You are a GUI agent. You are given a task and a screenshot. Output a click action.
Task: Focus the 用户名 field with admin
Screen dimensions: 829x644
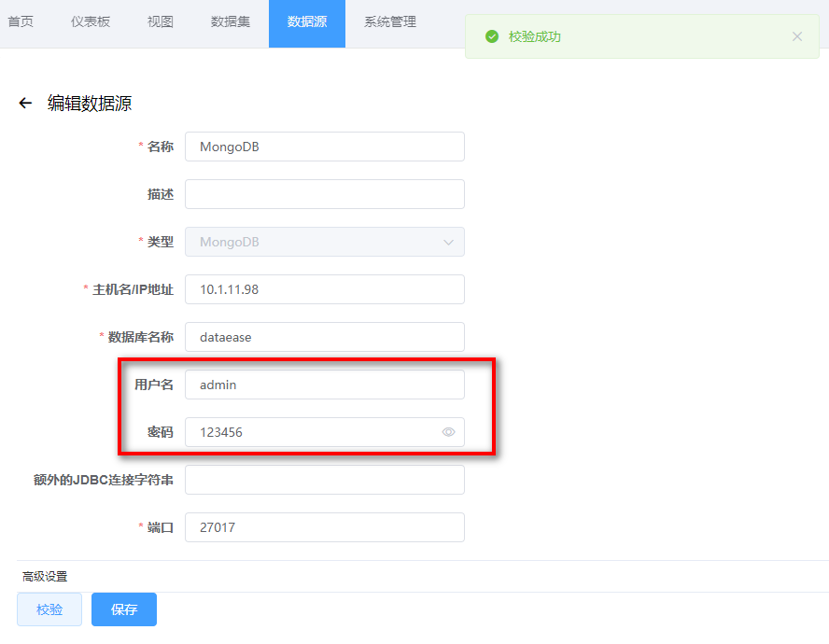click(325, 385)
